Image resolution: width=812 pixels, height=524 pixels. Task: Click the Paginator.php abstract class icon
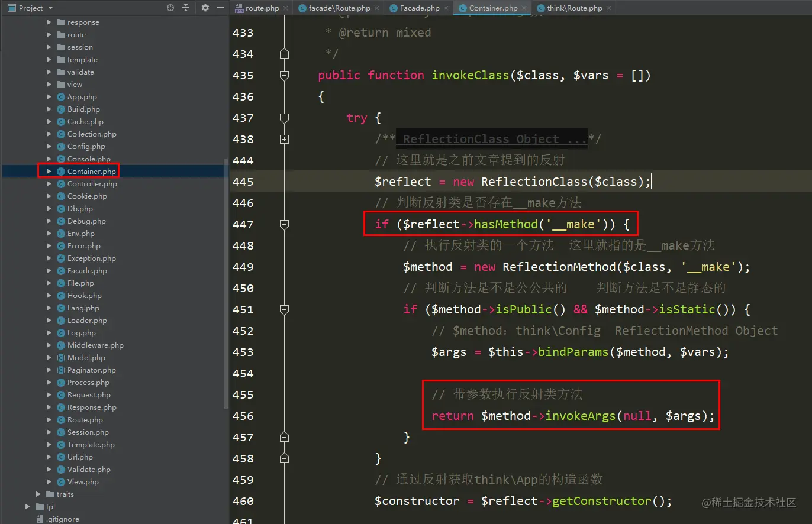[60, 370]
